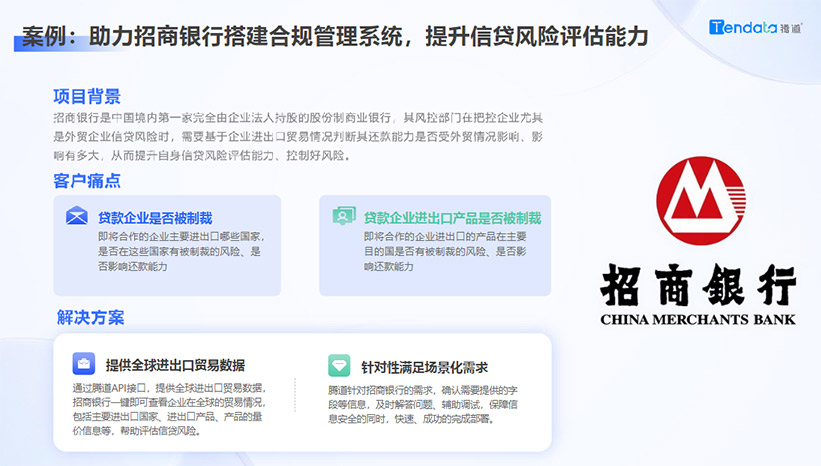Click the green contact card icon
Viewport: 821px width, 466px height.
344,216
